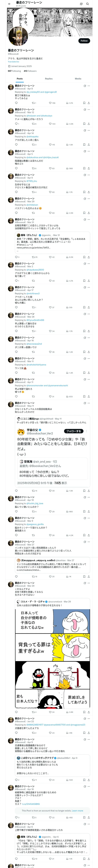
Task: Go back using the top-left arrow
Action: pyautogui.click(x=9, y=4)
